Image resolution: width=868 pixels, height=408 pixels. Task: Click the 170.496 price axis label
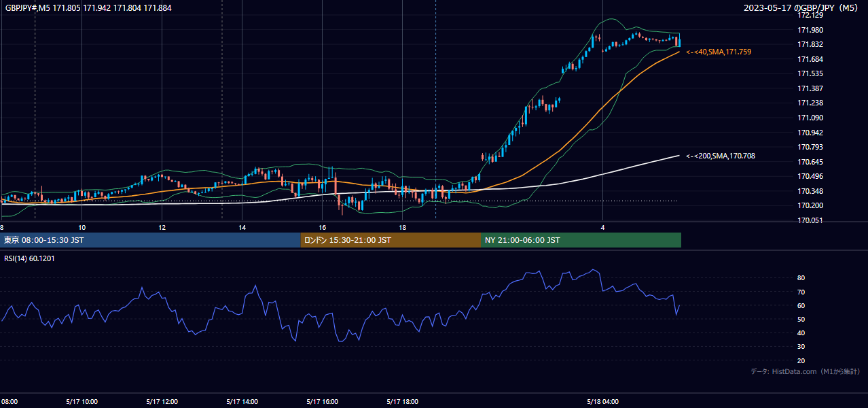pyautogui.click(x=810, y=176)
